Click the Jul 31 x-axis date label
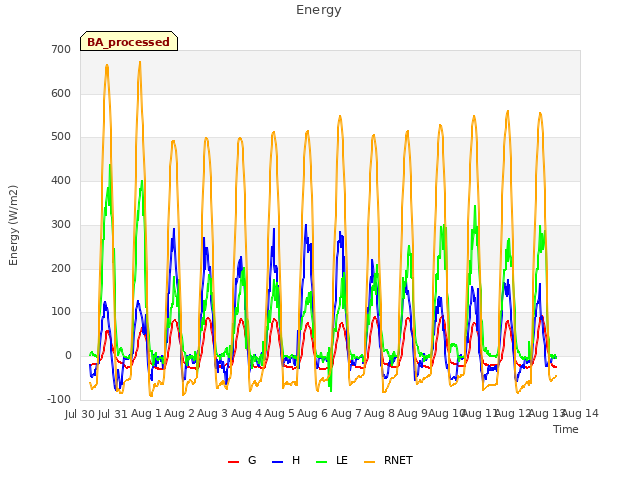This screenshot has height=480, width=640. pos(113,414)
